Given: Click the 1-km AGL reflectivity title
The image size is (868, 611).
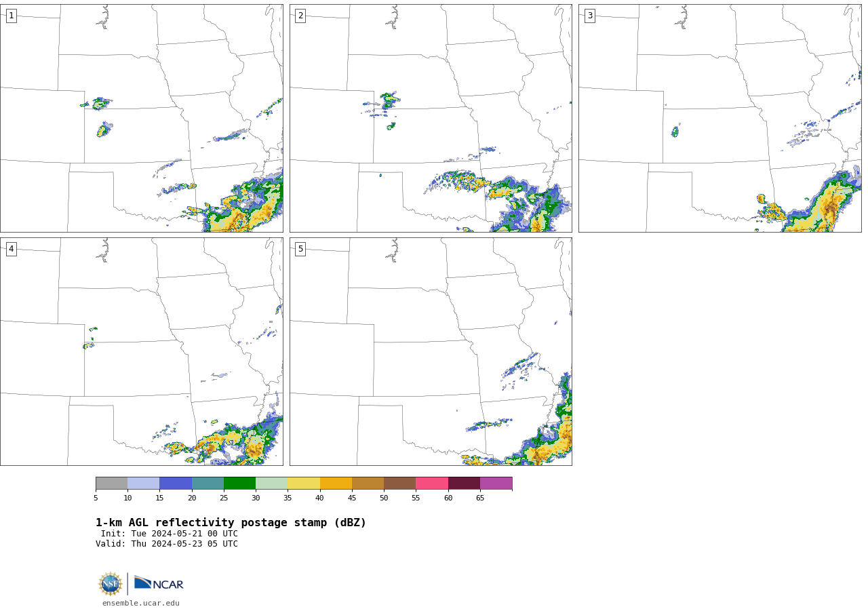Looking at the screenshot, I should pyautogui.click(x=231, y=523).
